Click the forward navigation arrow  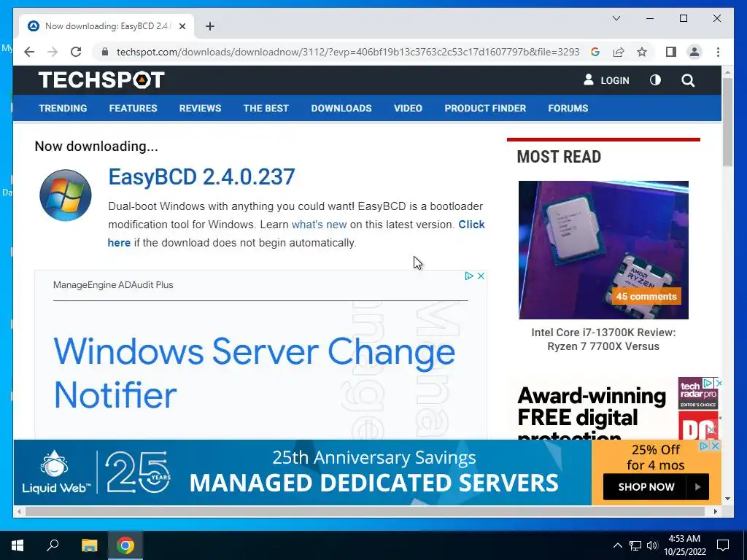click(53, 52)
